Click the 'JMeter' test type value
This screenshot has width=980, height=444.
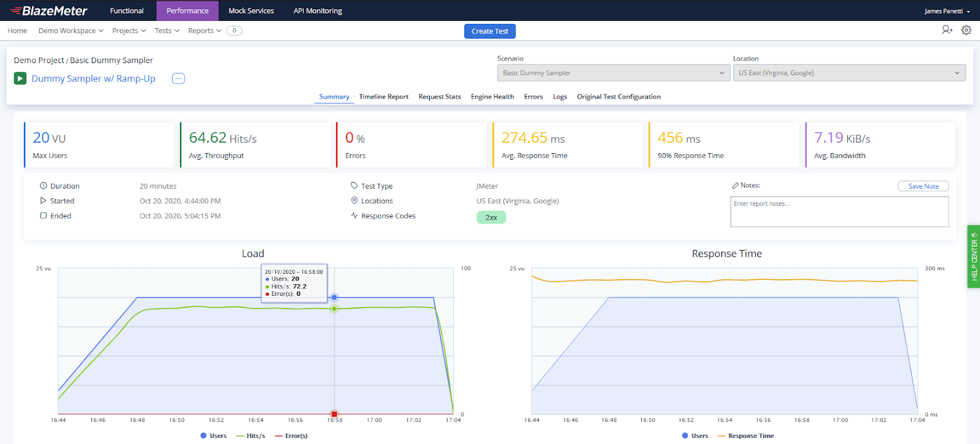[487, 186]
